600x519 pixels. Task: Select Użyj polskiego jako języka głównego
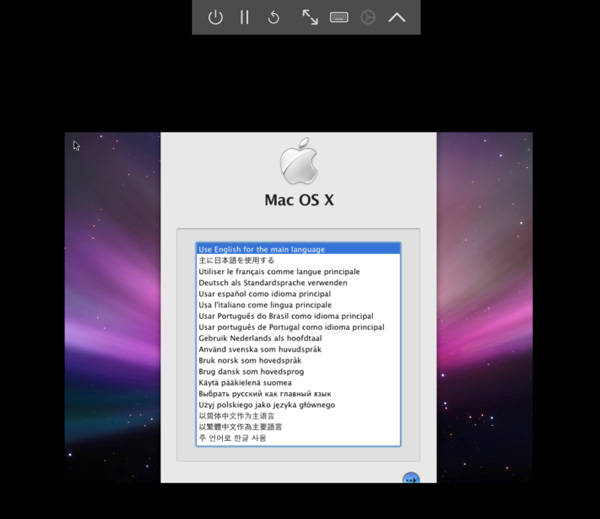298,405
